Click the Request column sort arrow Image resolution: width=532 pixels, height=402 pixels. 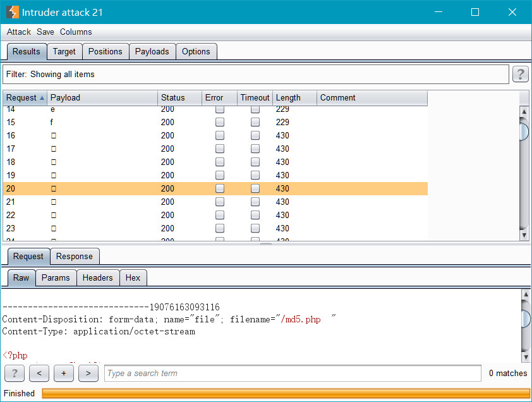click(42, 98)
